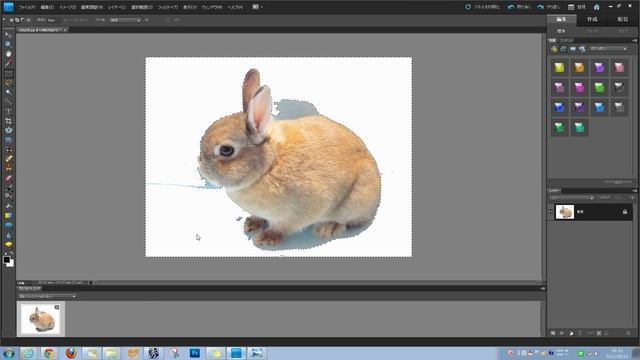Select the Straighten tool

(x=8, y=140)
